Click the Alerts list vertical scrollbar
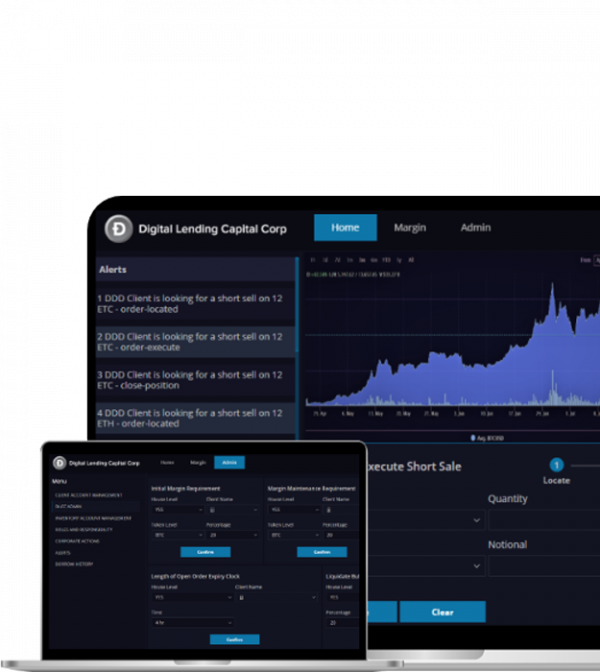Image resolution: width=600 pixels, height=672 pixels. (297, 305)
